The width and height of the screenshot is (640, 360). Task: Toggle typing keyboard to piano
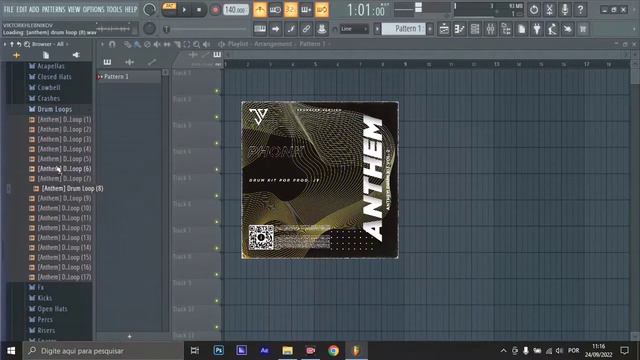[260, 29]
